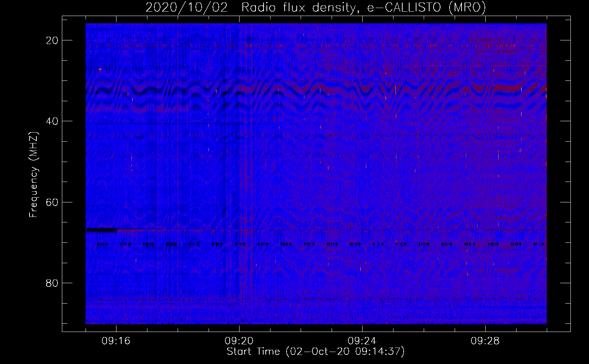Click the 09:16 time tick label

click(116, 341)
